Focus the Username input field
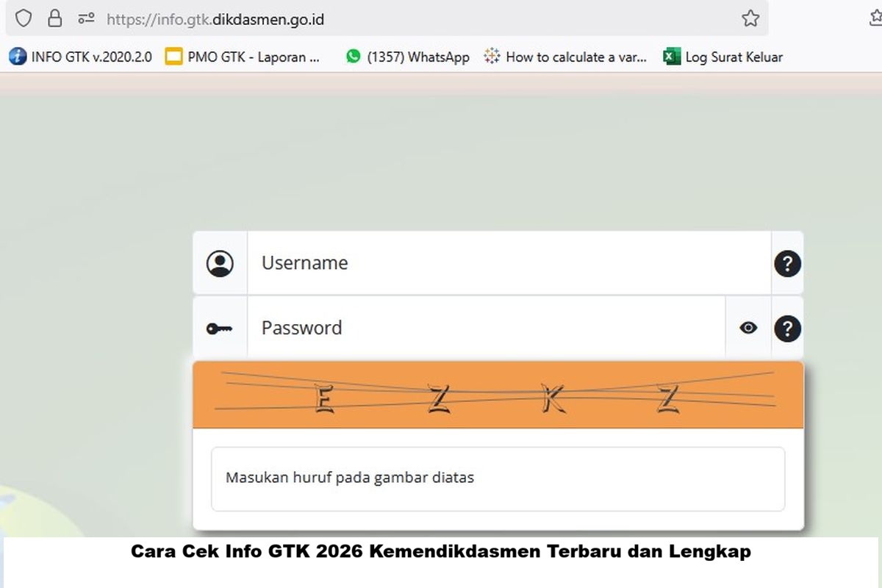The height and width of the screenshot is (588, 882). (x=507, y=263)
